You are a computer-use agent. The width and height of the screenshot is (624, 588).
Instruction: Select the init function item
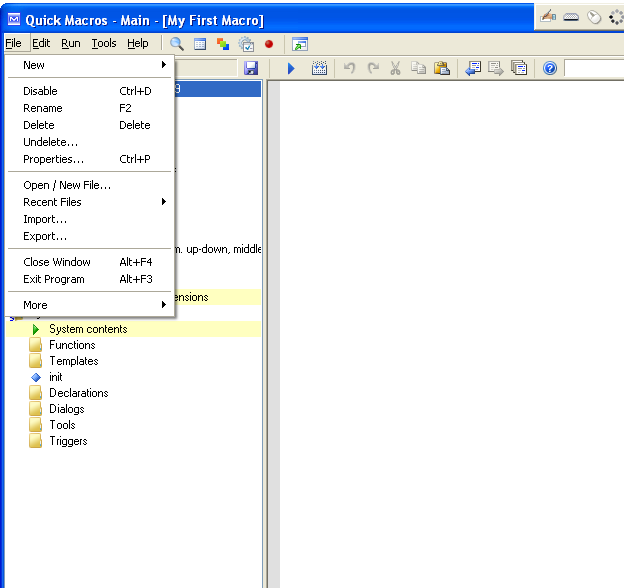coord(55,377)
